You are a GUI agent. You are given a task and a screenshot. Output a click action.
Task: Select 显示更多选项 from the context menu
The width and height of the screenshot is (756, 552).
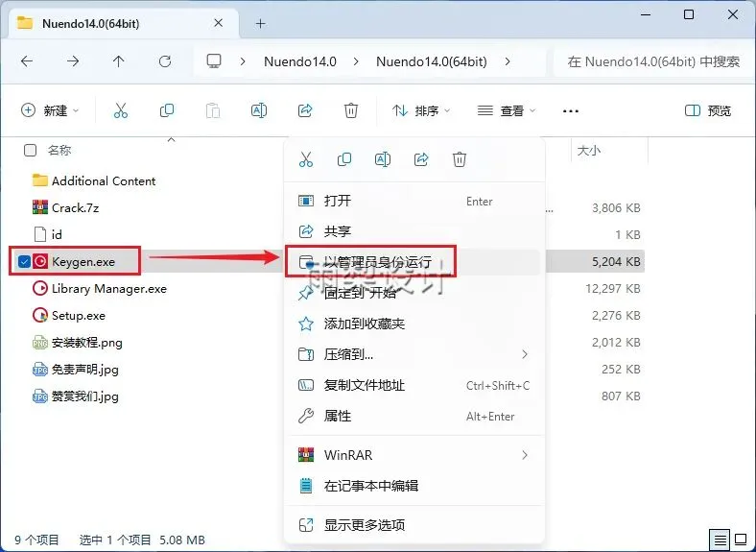click(x=413, y=525)
